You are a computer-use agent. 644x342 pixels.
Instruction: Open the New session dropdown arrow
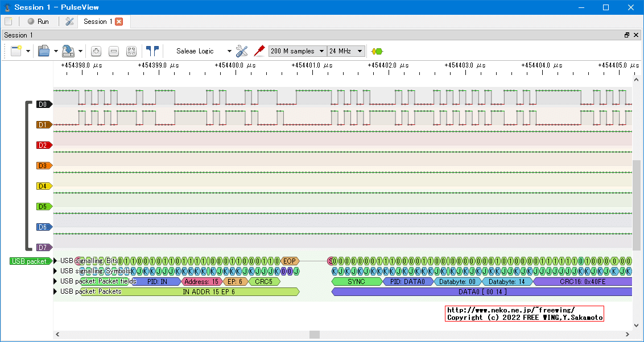28,51
